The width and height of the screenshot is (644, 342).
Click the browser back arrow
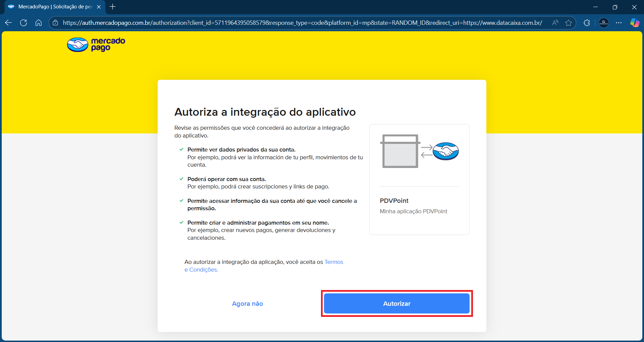pos(8,22)
